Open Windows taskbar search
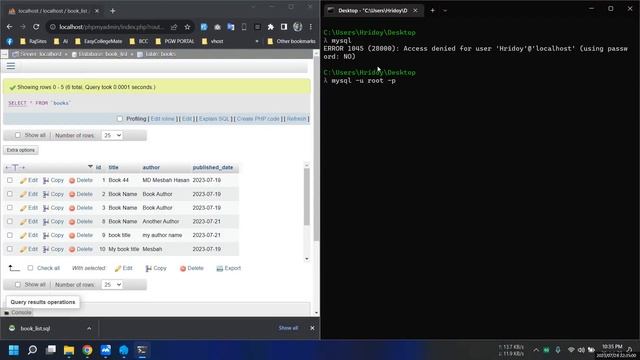 32,350
